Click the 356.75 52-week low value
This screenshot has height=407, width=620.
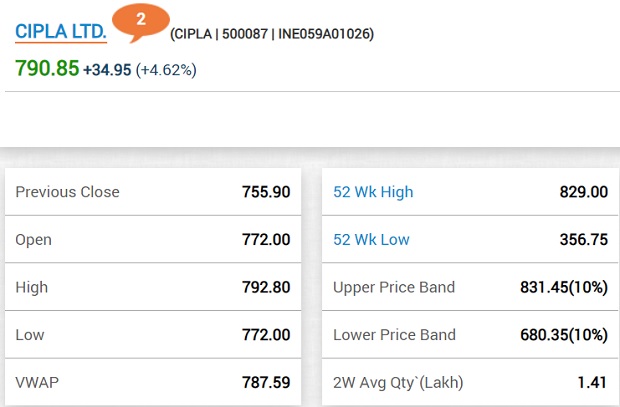tap(583, 240)
